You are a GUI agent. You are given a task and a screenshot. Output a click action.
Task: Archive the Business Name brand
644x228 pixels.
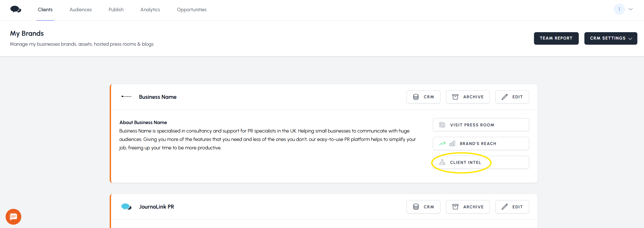pyautogui.click(x=467, y=97)
